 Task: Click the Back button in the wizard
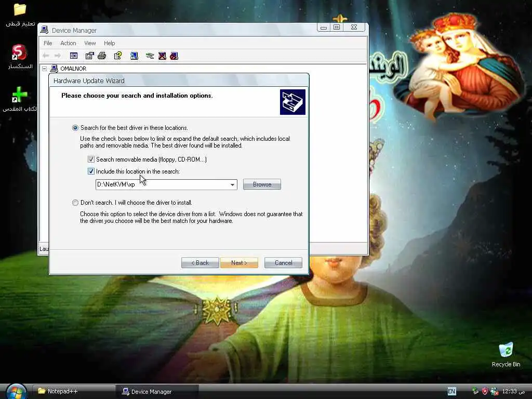(x=200, y=262)
